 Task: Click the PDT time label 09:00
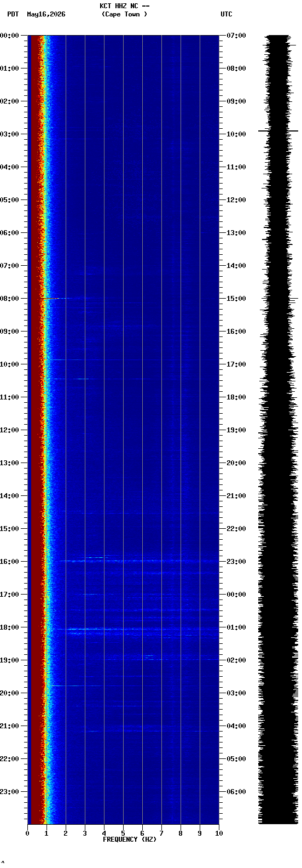[10, 332]
